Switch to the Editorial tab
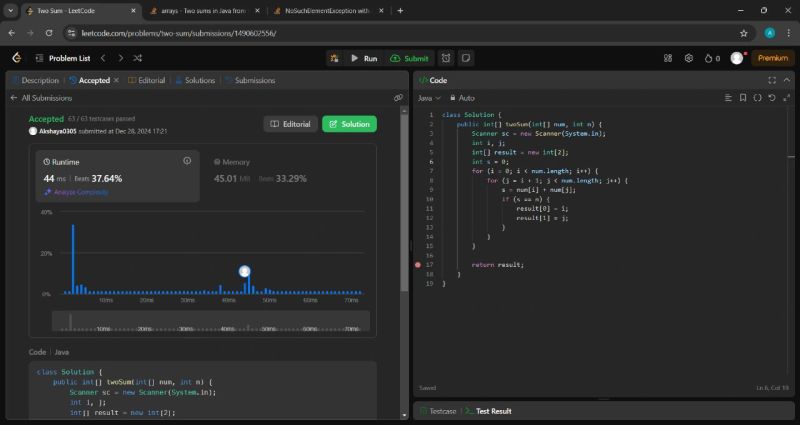Image resolution: width=800 pixels, height=425 pixels. pyautogui.click(x=146, y=80)
